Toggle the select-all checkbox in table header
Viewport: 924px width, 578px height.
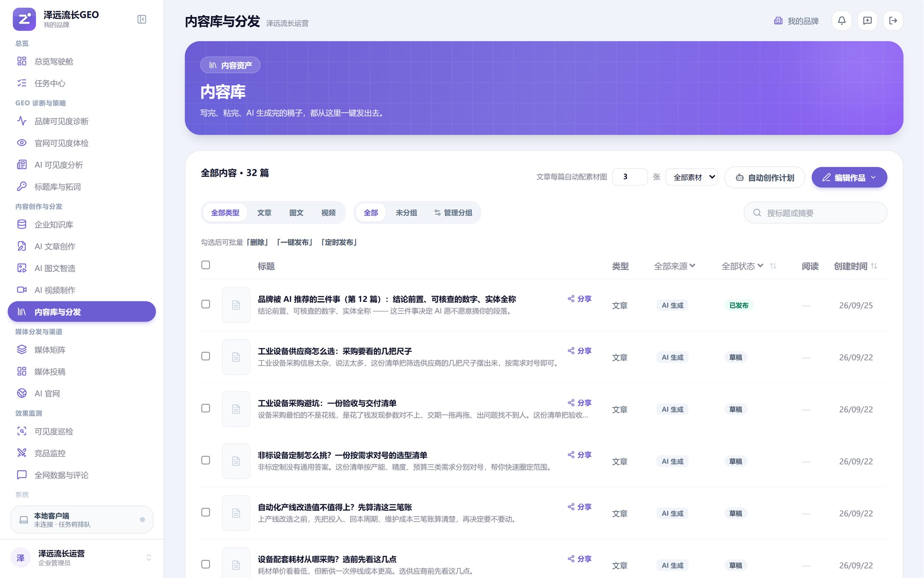click(x=206, y=265)
